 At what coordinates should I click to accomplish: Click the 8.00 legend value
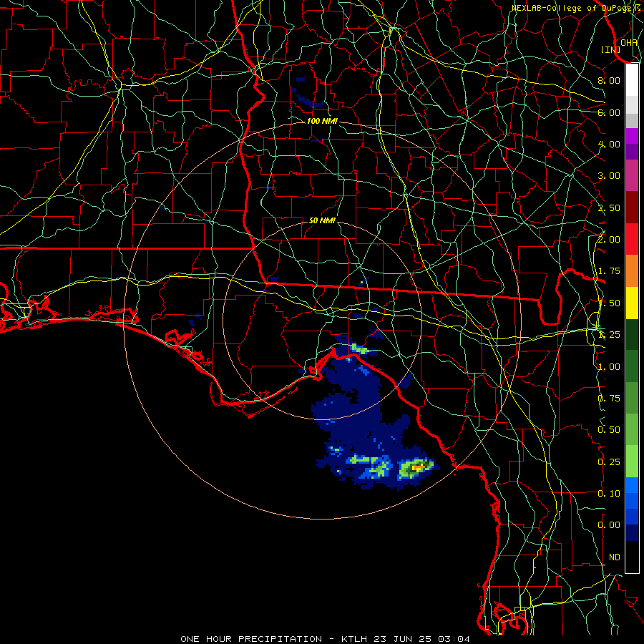(x=609, y=80)
